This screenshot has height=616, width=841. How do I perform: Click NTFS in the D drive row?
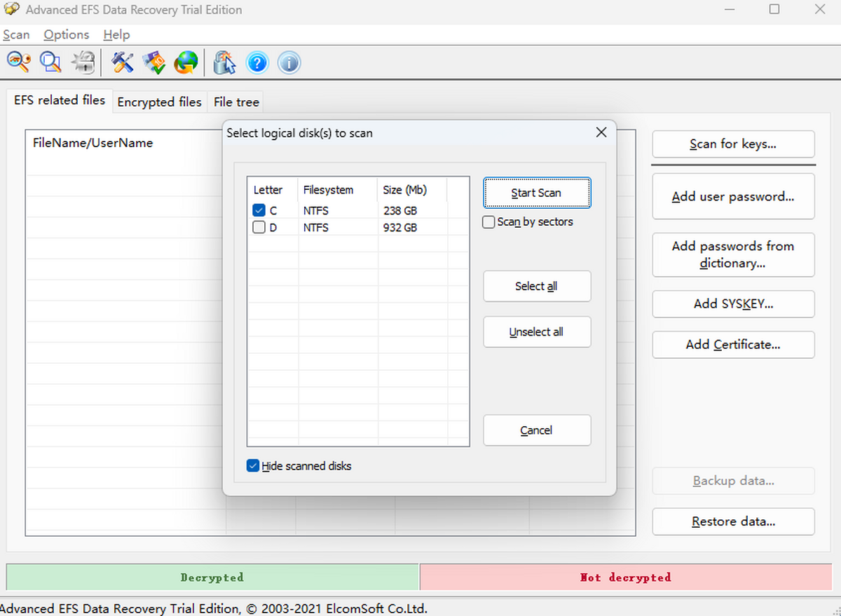(x=316, y=227)
